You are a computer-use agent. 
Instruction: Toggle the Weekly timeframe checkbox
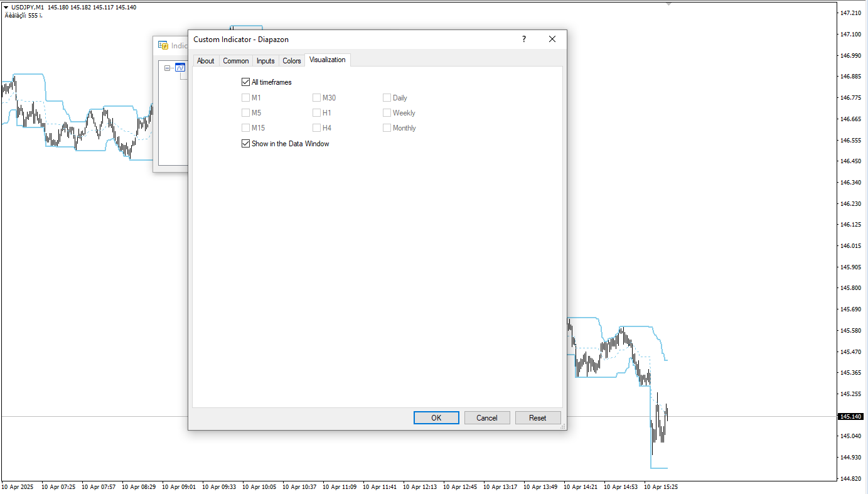click(x=387, y=113)
